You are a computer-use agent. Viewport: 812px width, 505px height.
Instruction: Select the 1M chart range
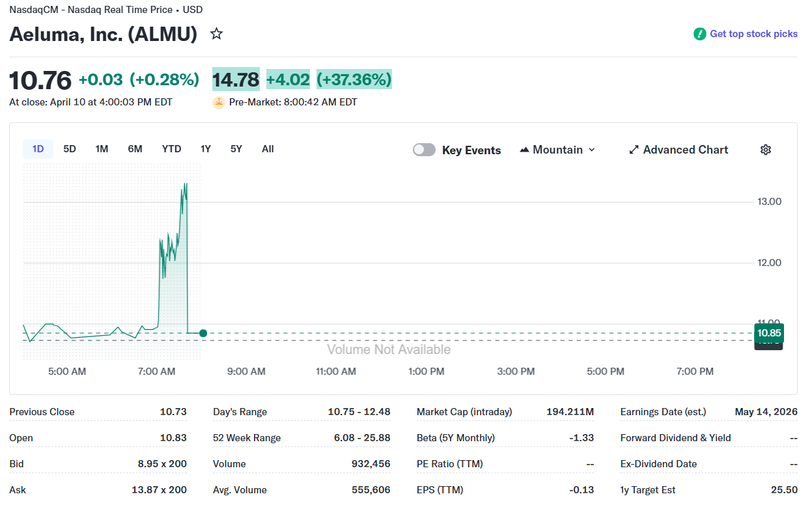coord(102,149)
